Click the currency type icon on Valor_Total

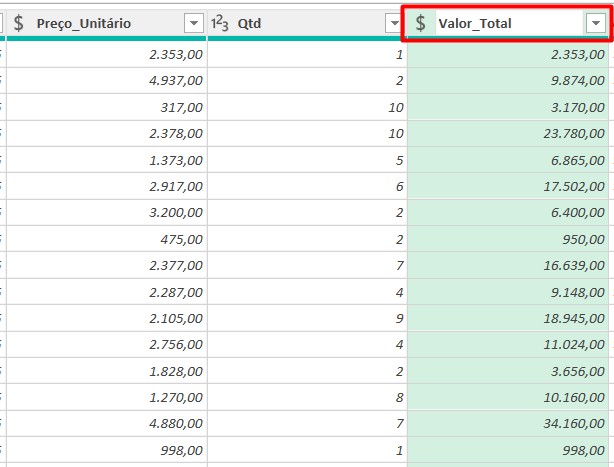421,23
